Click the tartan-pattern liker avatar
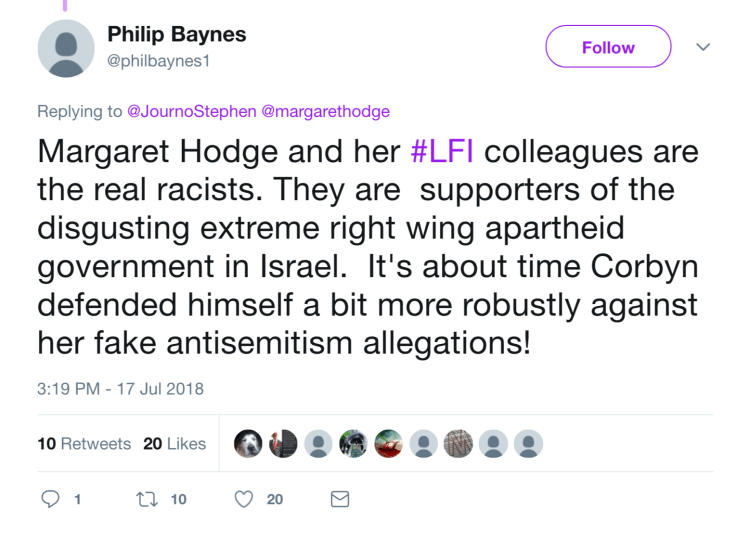This screenshot has width=750, height=535. [458, 444]
